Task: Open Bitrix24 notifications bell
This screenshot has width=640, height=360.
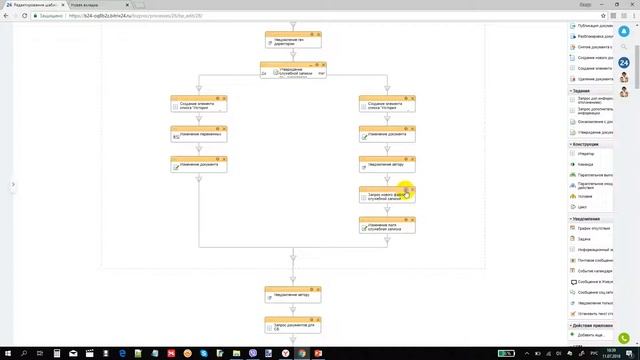Action: 624,31
